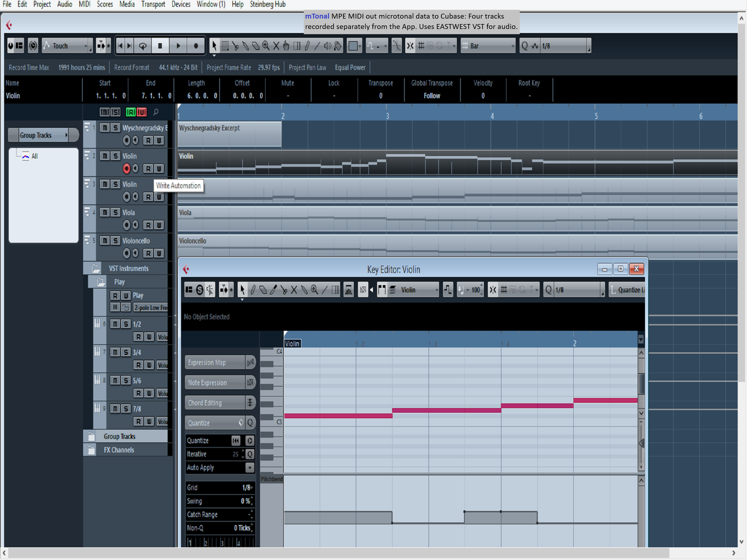Open the File menu

(7, 4)
